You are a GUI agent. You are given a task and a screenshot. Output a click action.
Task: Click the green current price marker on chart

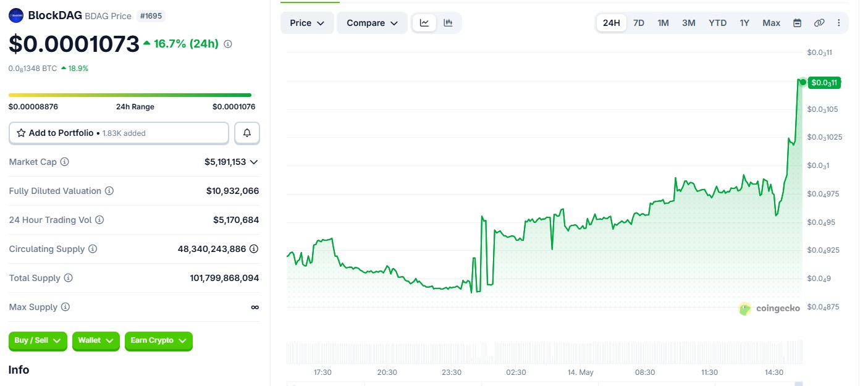(x=803, y=82)
